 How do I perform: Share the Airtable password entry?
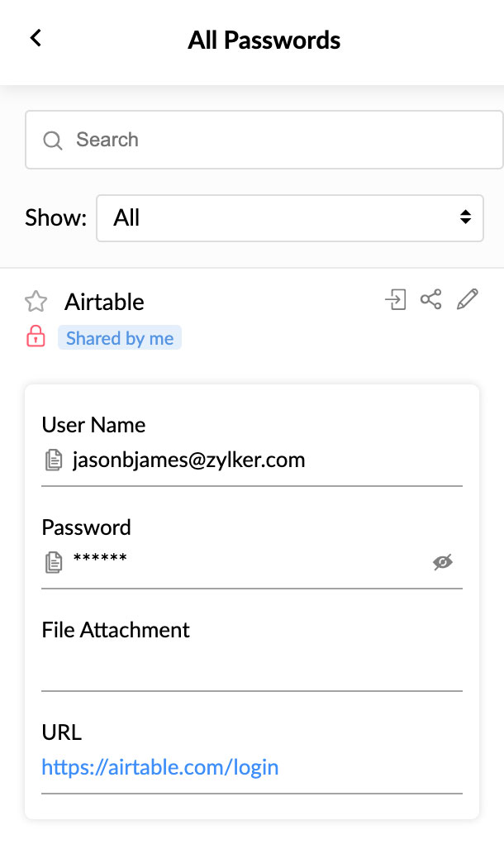click(x=430, y=299)
